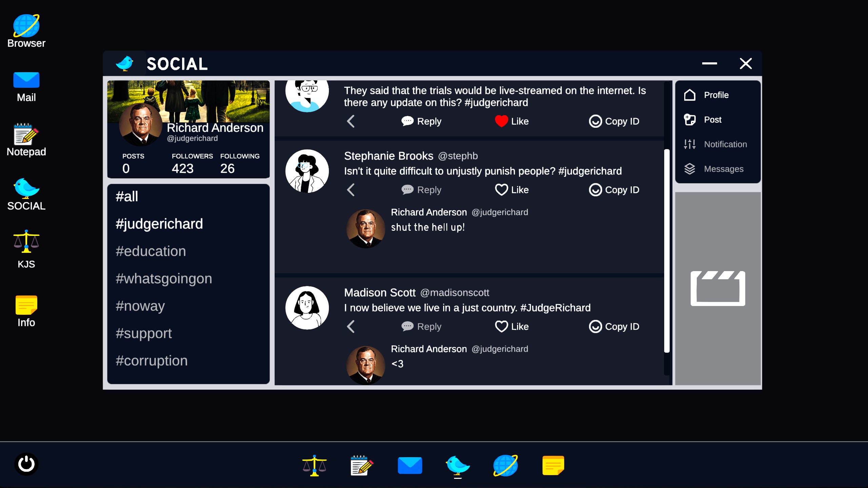Unlike the live-streamed trials post
The width and height of the screenshot is (868, 488).
pyautogui.click(x=501, y=121)
